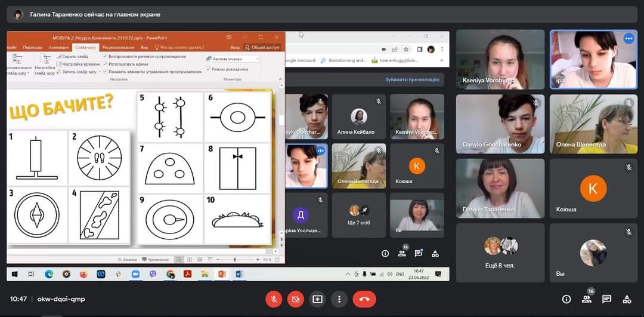Open meeting details info icon at bottom right

[x=566, y=299]
